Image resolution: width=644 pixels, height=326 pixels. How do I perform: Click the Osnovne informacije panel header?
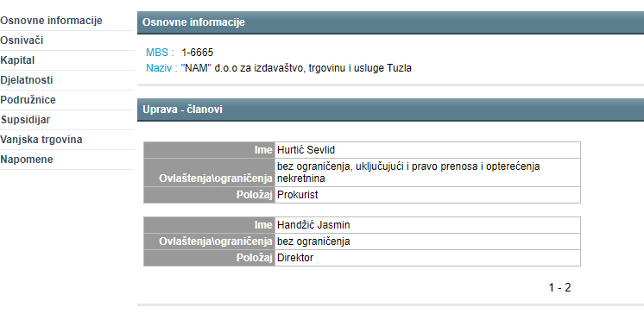(x=390, y=22)
